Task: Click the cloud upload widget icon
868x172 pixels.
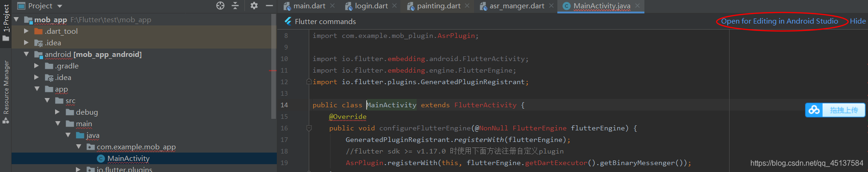Action: [814, 110]
